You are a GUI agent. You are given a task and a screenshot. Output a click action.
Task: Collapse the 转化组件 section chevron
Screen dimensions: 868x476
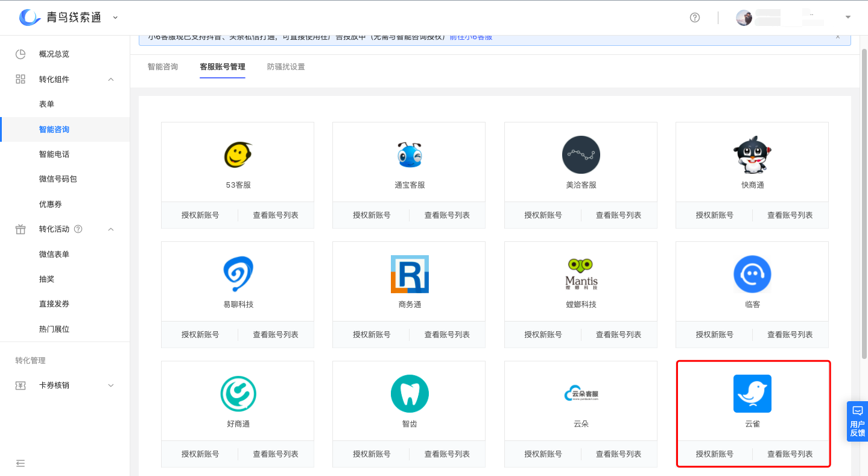tap(110, 79)
